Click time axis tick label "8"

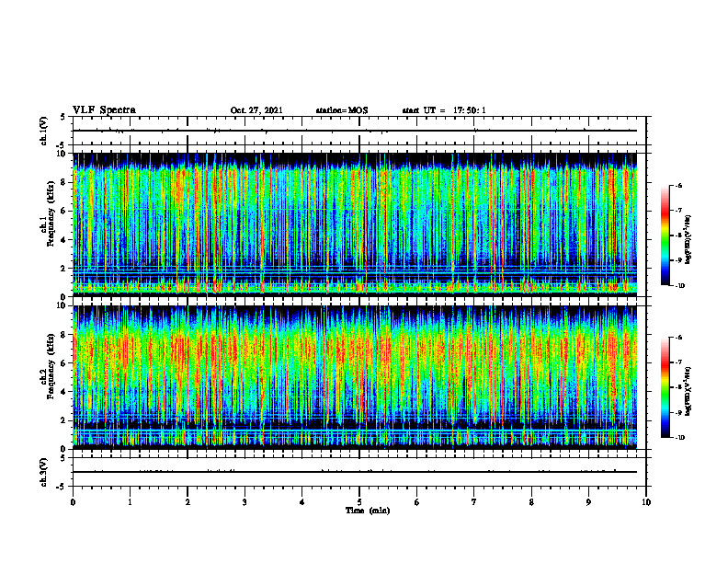531,502
